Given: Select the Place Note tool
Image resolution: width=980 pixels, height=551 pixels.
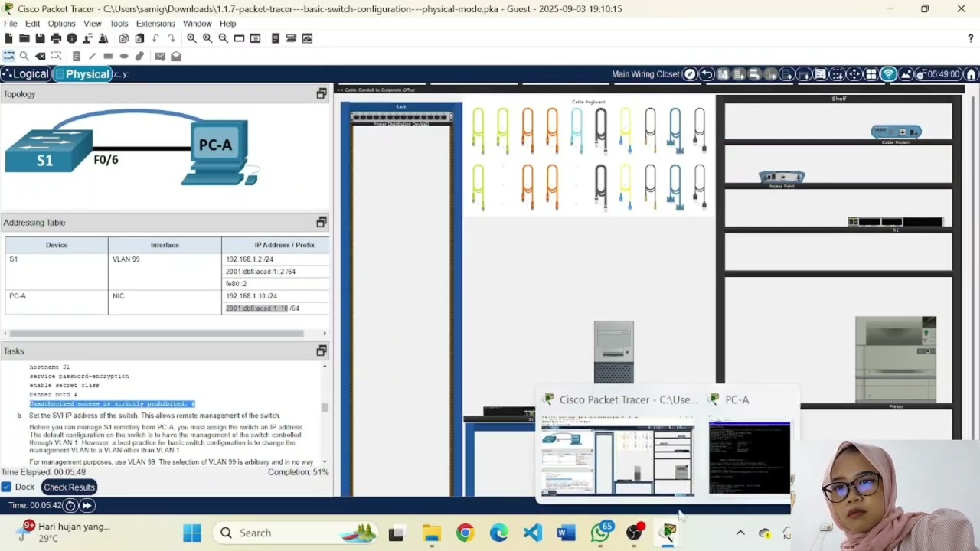Looking at the screenshot, I should pyautogui.click(x=77, y=56).
